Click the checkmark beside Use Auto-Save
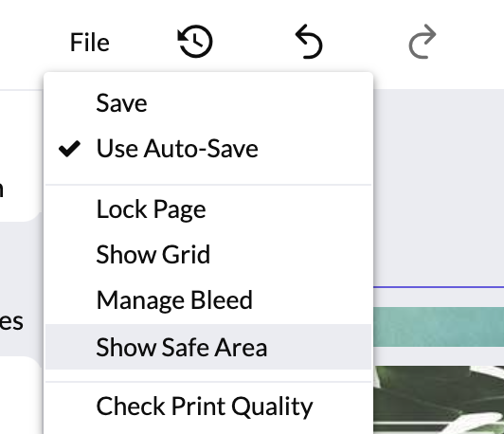Image resolution: width=504 pixels, height=434 pixels. click(x=69, y=149)
